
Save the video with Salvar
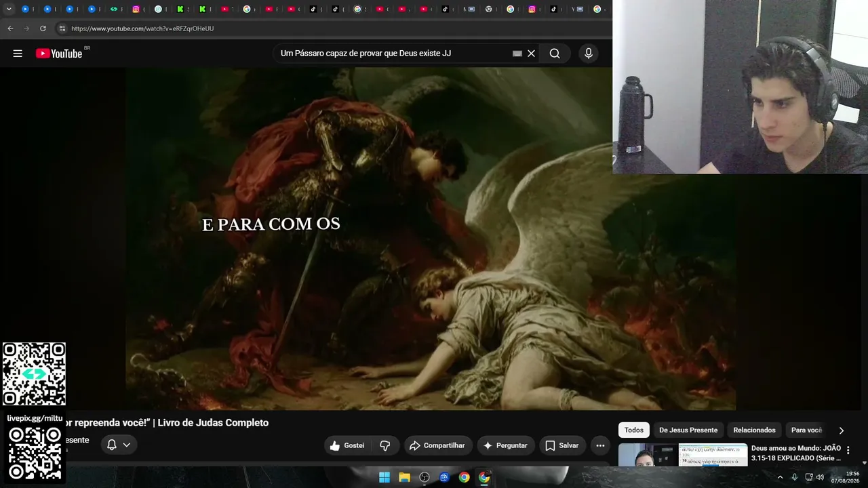[562, 445]
